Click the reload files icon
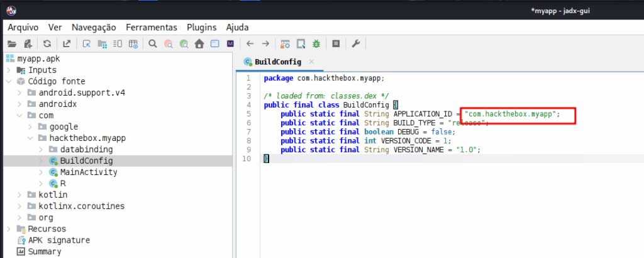 tap(47, 44)
